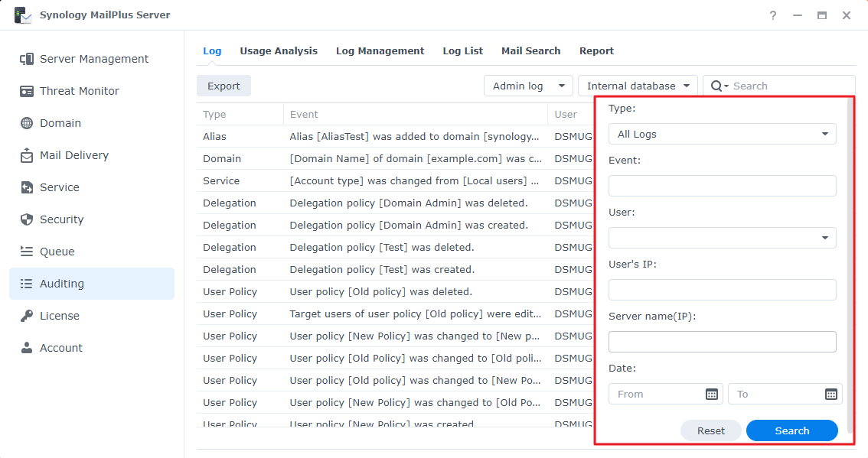Click the Export button
The height and width of the screenshot is (458, 868).
(x=224, y=85)
